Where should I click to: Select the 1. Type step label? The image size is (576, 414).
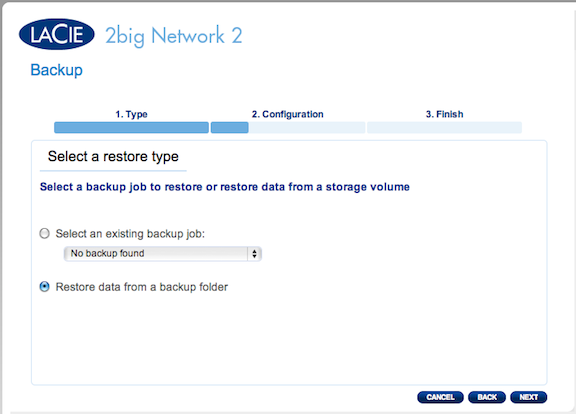click(x=131, y=114)
